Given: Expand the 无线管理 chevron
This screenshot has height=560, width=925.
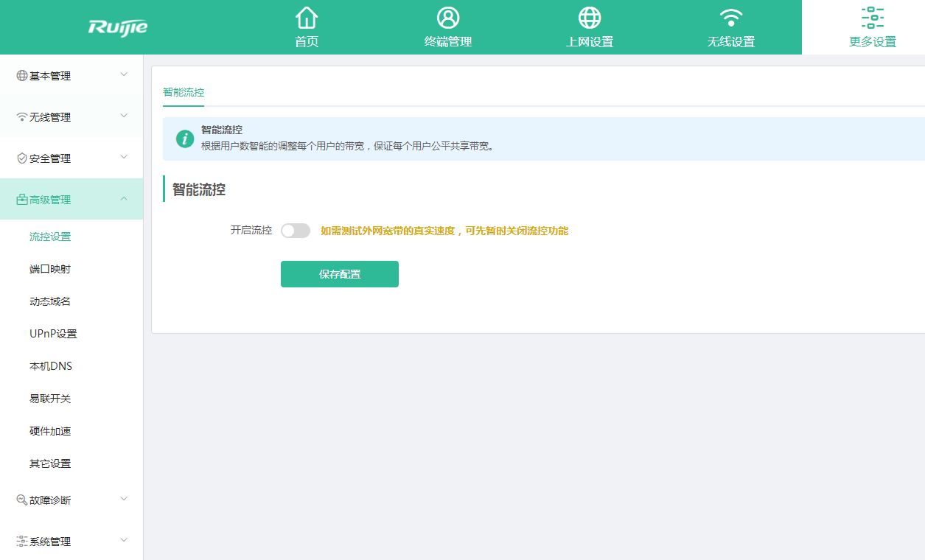Looking at the screenshot, I should tap(124, 116).
